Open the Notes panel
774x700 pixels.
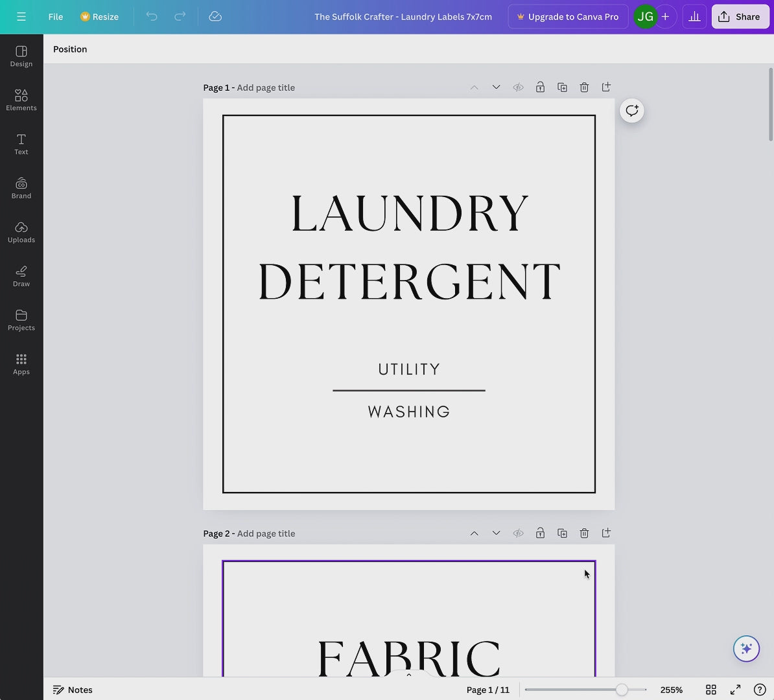(x=73, y=690)
